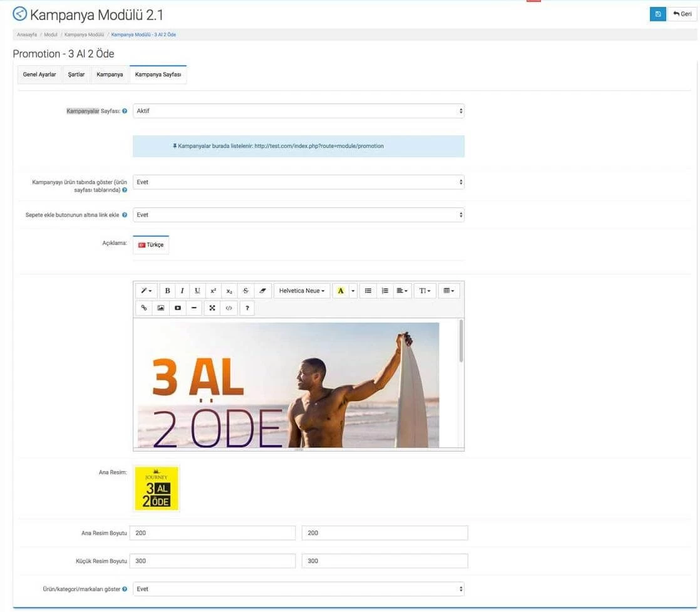The height and width of the screenshot is (612, 700).
Task: Click the strikethrough icon in editor toolbar
Action: tap(245, 291)
